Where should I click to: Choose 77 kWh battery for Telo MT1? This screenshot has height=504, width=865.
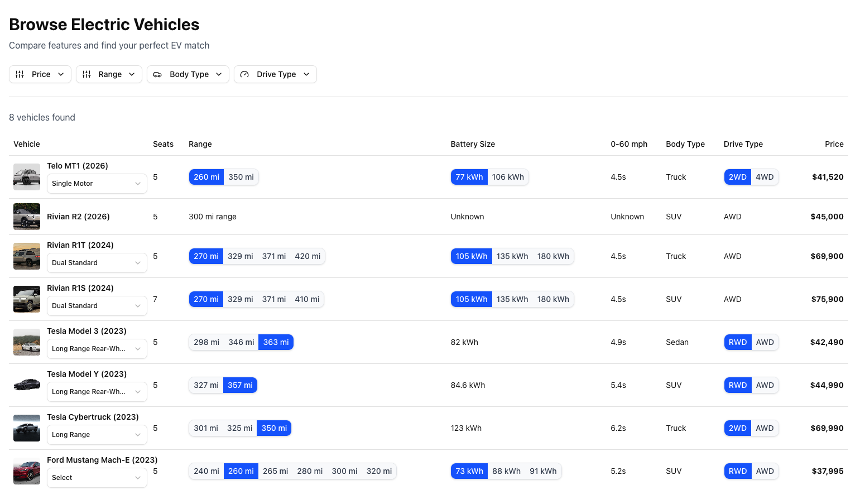469,177
